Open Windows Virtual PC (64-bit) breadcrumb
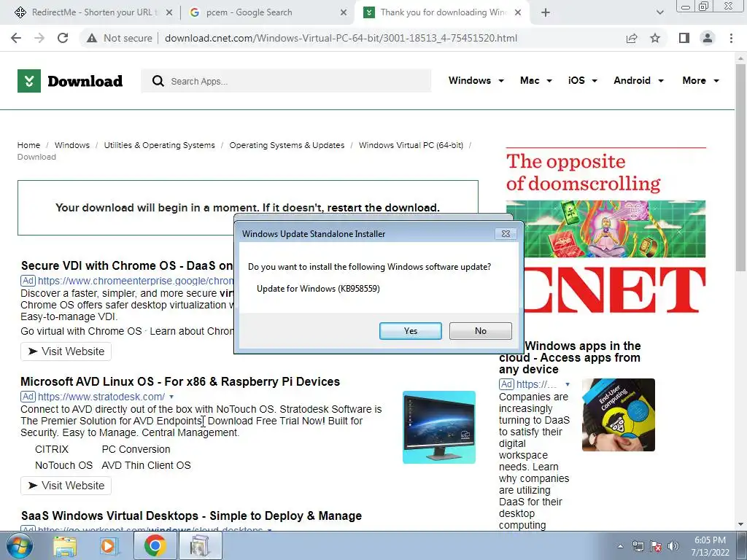Screen dimensions: 747x560 (x=411, y=145)
